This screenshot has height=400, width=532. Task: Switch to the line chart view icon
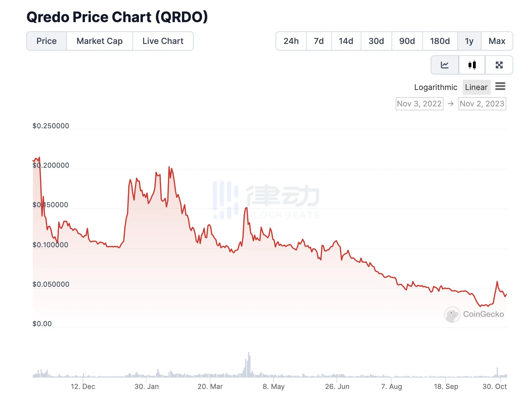445,65
